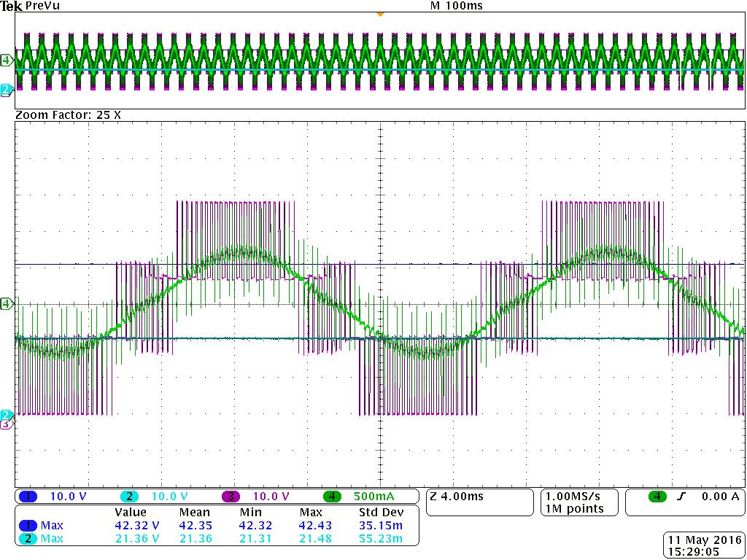Click the date 11 May 2016
The height and width of the screenshot is (560, 747).
coord(705,540)
